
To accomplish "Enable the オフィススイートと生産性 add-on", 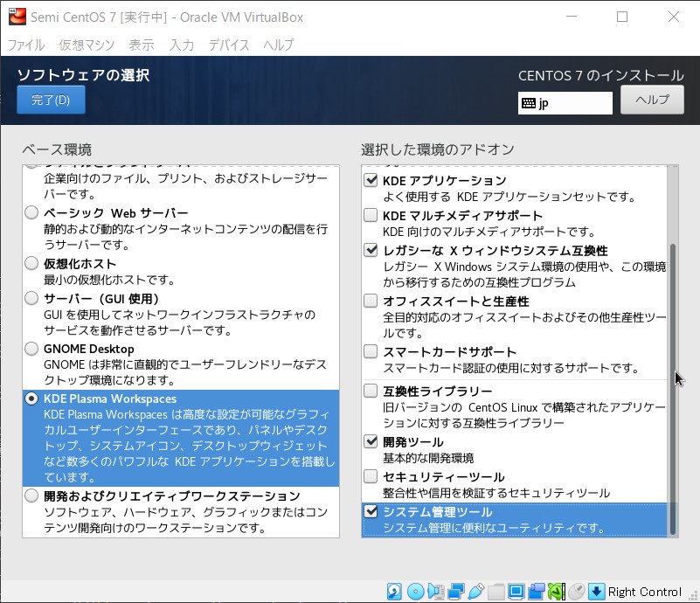I will click(371, 301).
